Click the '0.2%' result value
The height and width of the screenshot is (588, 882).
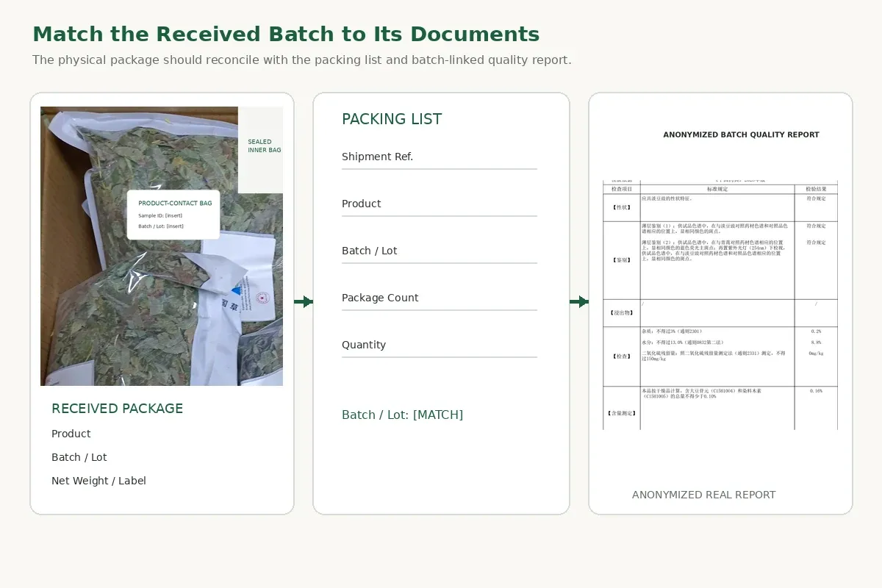click(816, 331)
